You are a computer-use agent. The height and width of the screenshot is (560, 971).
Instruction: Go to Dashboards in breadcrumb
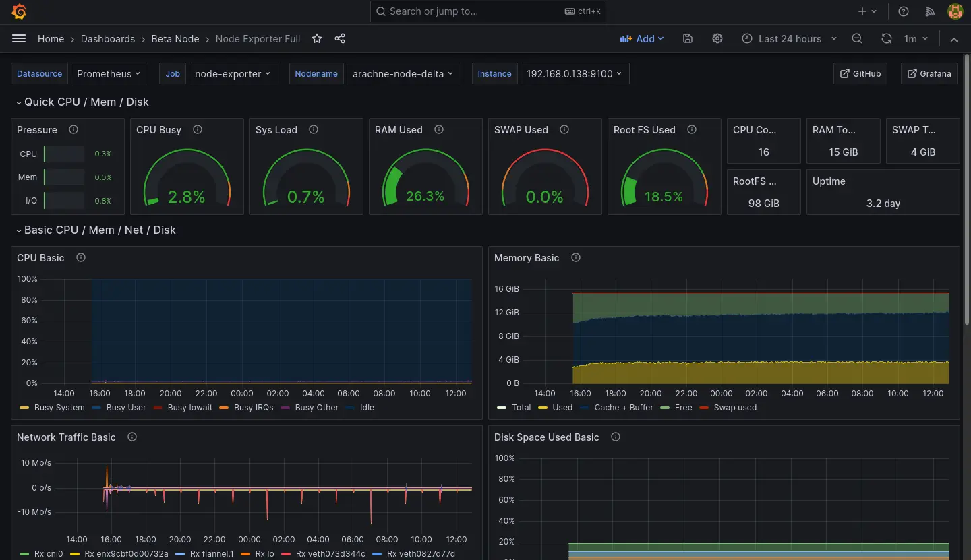(108, 39)
